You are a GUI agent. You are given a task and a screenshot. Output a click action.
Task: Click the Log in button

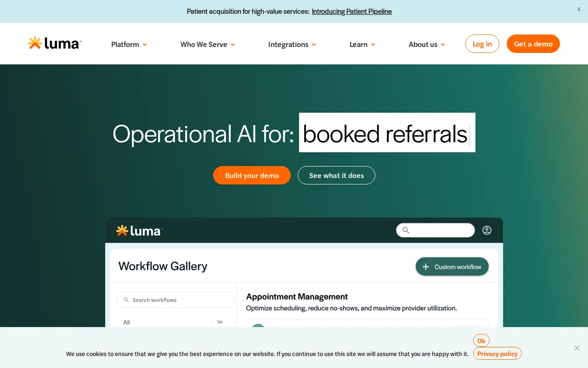(482, 44)
